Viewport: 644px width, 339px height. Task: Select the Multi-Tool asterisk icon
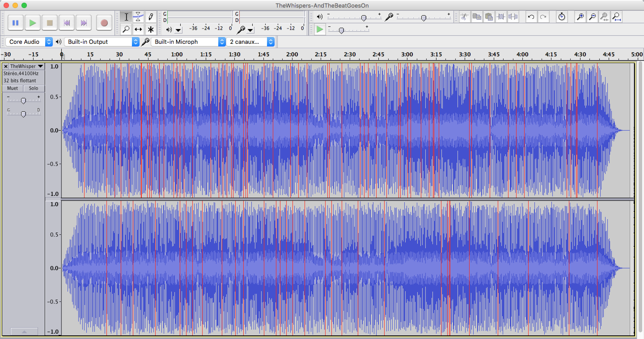coord(151,30)
